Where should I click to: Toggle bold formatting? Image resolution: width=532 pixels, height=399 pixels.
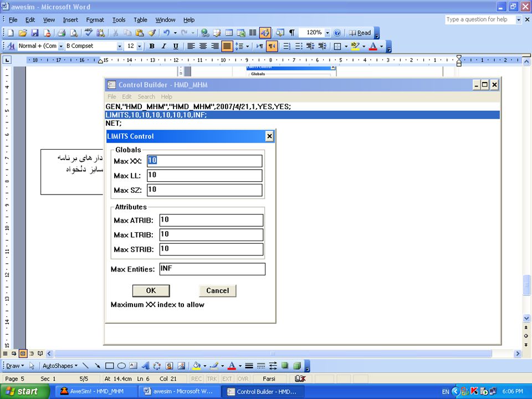click(152, 46)
